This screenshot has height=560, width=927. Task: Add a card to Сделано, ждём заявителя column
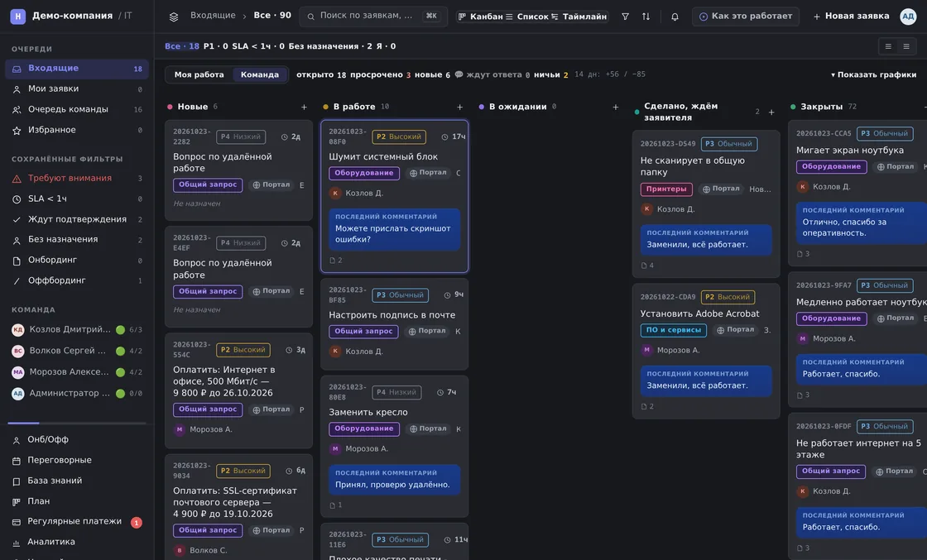pyautogui.click(x=771, y=112)
